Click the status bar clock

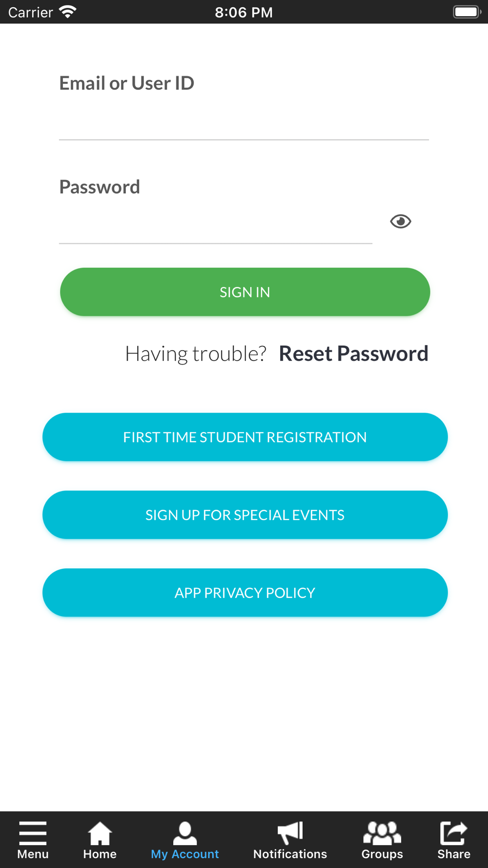click(x=244, y=12)
